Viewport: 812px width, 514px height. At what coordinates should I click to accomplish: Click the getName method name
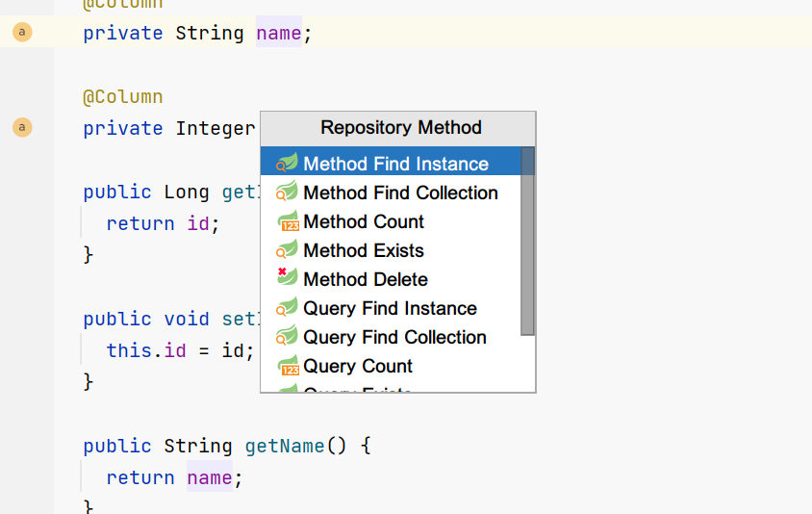click(285, 446)
